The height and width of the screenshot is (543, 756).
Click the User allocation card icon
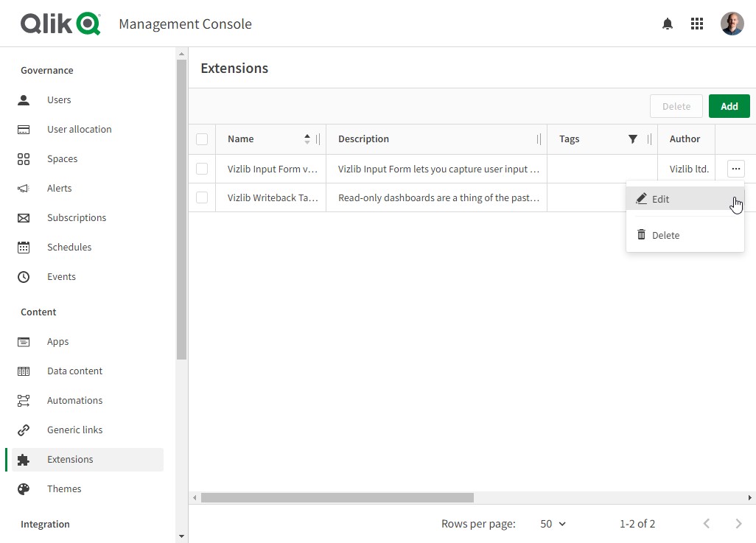[24, 129]
